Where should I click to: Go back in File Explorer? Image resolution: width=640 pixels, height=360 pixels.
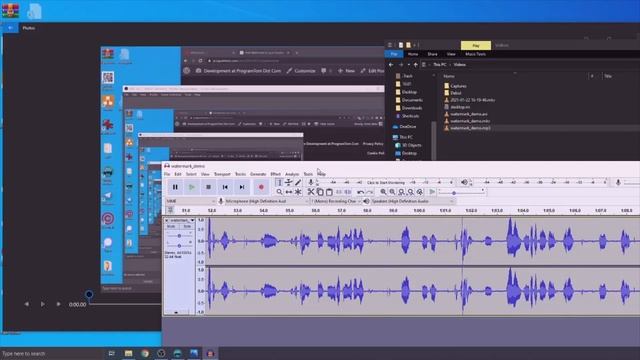coord(391,64)
